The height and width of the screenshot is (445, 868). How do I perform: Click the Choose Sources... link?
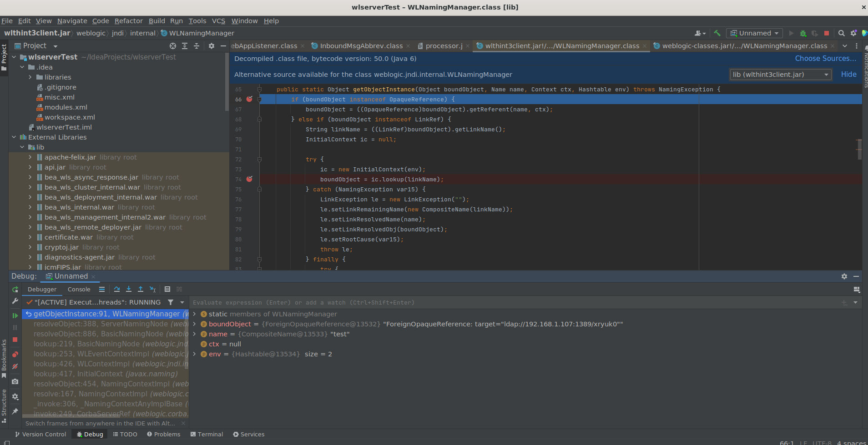pos(825,59)
